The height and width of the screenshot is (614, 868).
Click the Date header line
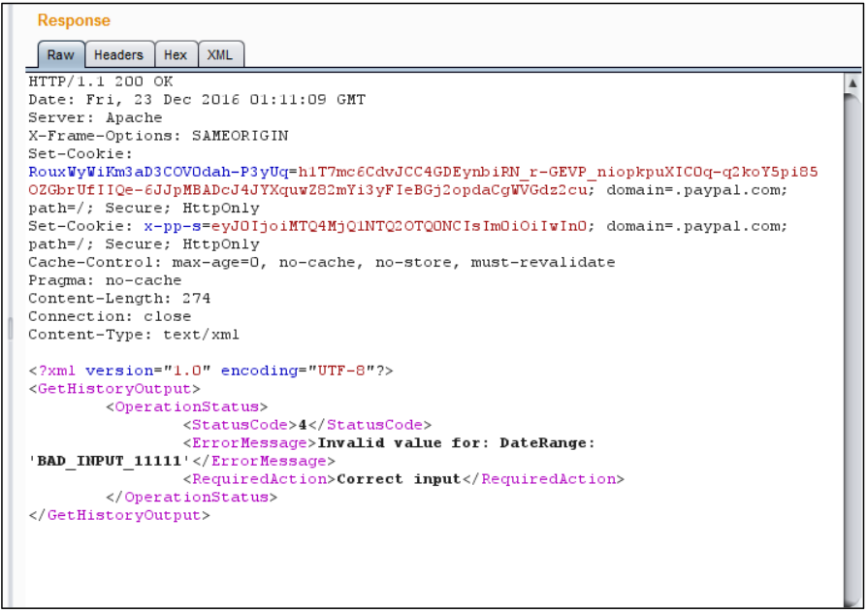[197, 100]
